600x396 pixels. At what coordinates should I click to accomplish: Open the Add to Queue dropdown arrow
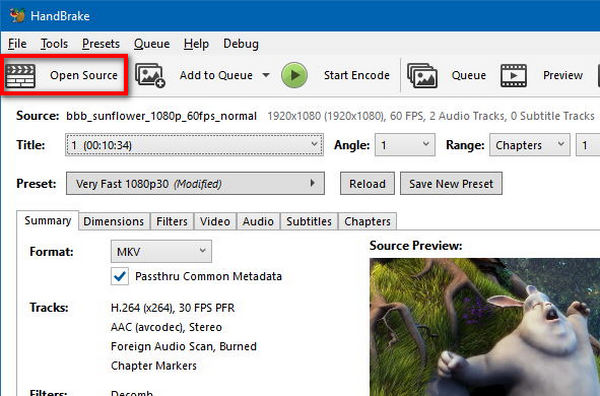[x=266, y=75]
